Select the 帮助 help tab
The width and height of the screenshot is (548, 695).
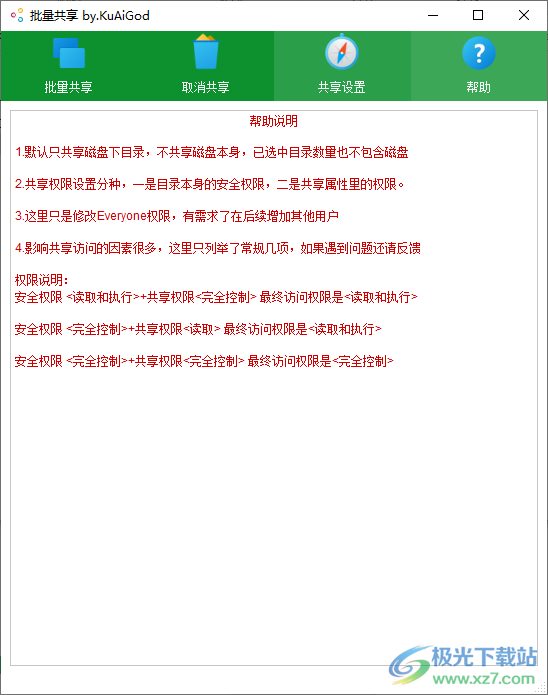(x=479, y=66)
